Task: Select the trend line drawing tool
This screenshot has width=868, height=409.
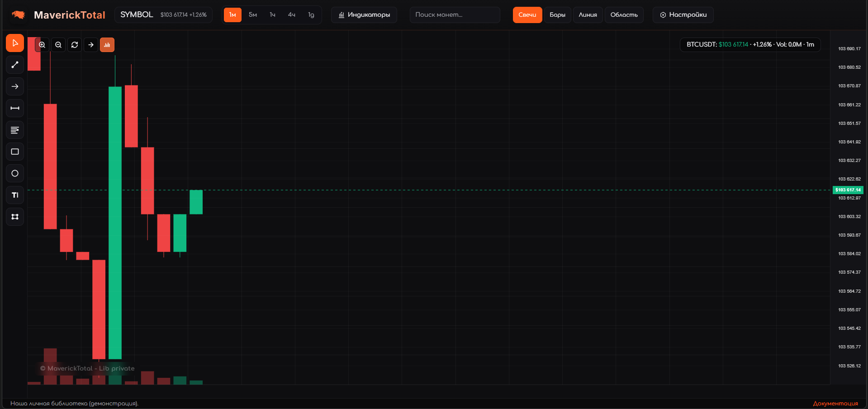Action: 15,65
